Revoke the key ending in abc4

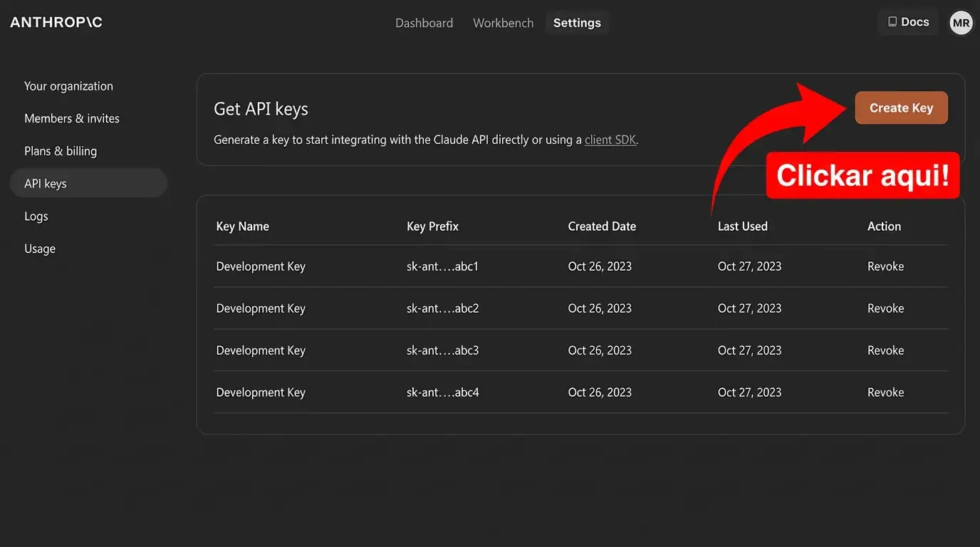tap(885, 392)
